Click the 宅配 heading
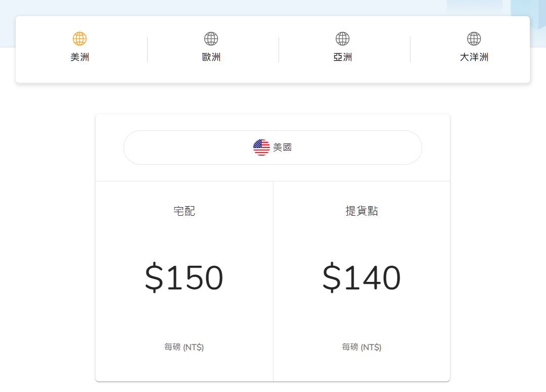Image resolution: width=546 pixels, height=392 pixels. click(x=184, y=211)
